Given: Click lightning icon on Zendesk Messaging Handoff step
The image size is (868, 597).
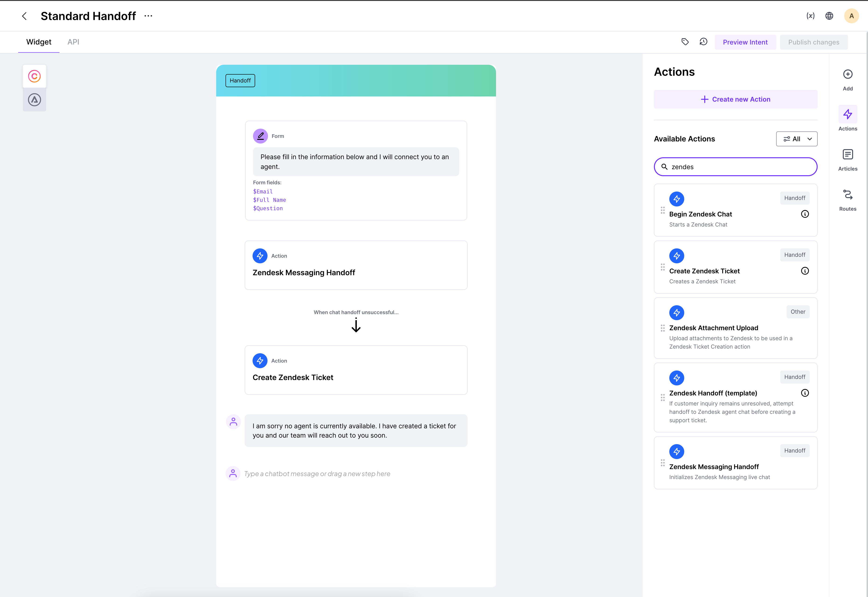Looking at the screenshot, I should pyautogui.click(x=260, y=256).
